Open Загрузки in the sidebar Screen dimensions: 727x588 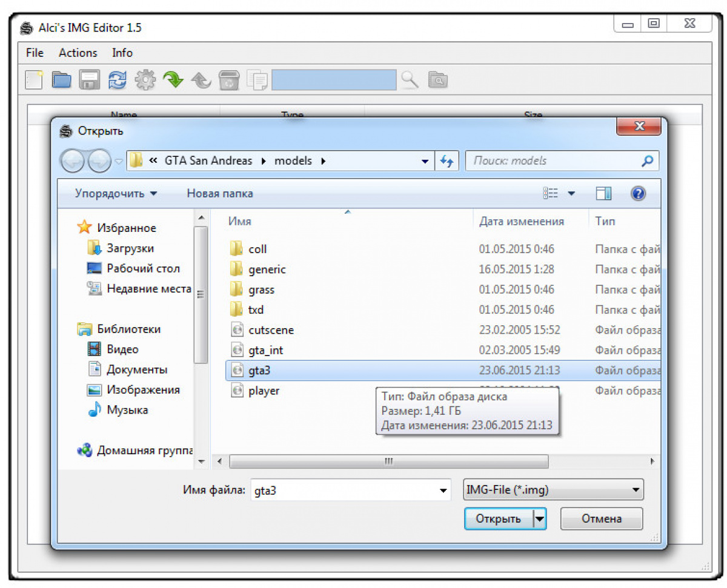[121, 248]
